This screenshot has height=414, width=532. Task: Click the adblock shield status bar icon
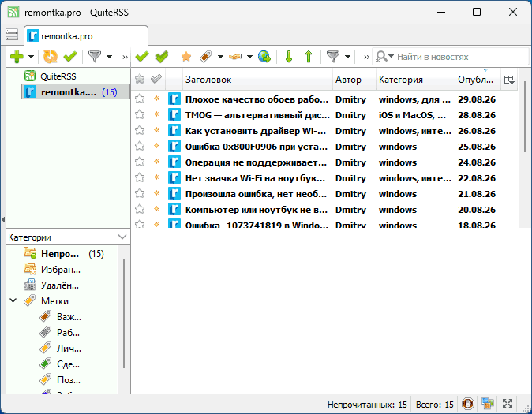coord(468,404)
